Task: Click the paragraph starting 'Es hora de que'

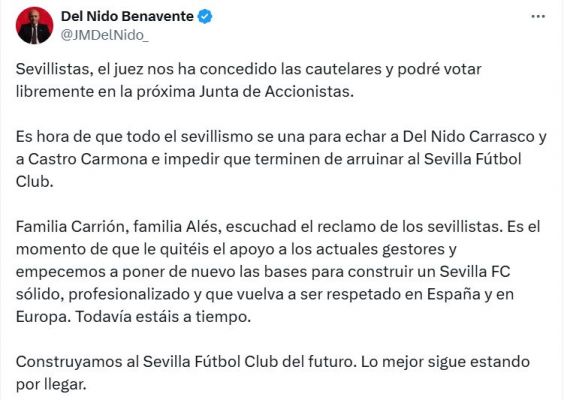Action: coord(281,159)
